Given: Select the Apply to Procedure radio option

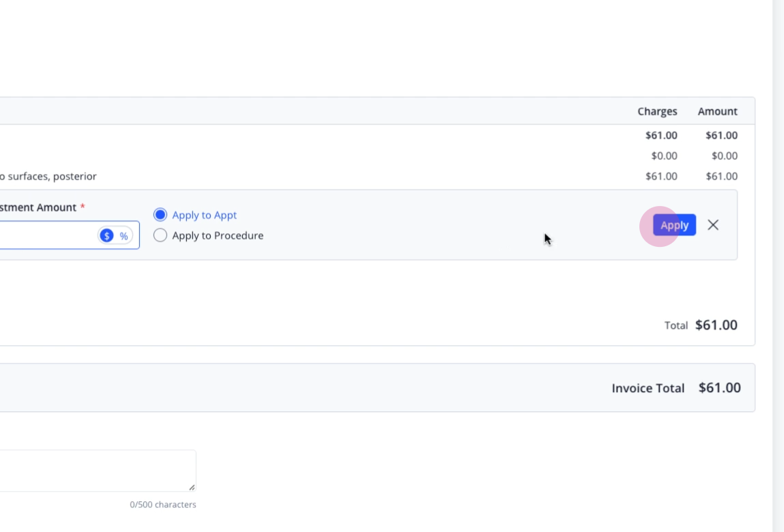Looking at the screenshot, I should pyautogui.click(x=160, y=235).
